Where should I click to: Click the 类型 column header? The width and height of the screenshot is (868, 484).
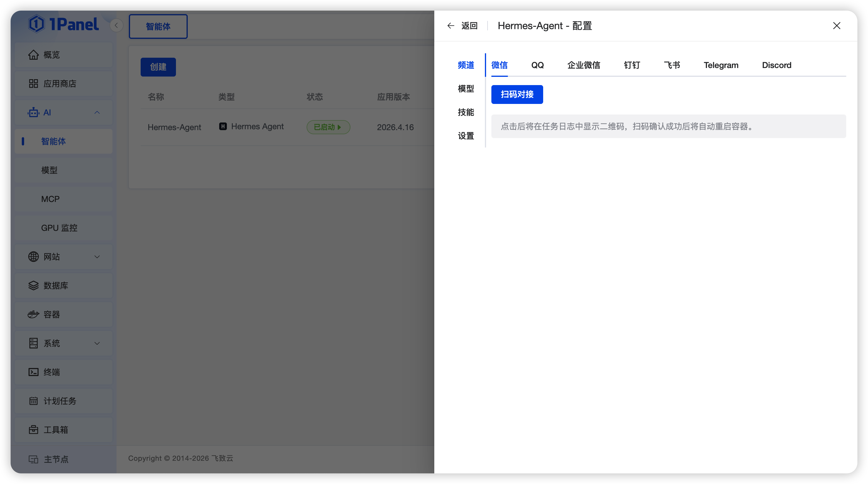(x=226, y=97)
